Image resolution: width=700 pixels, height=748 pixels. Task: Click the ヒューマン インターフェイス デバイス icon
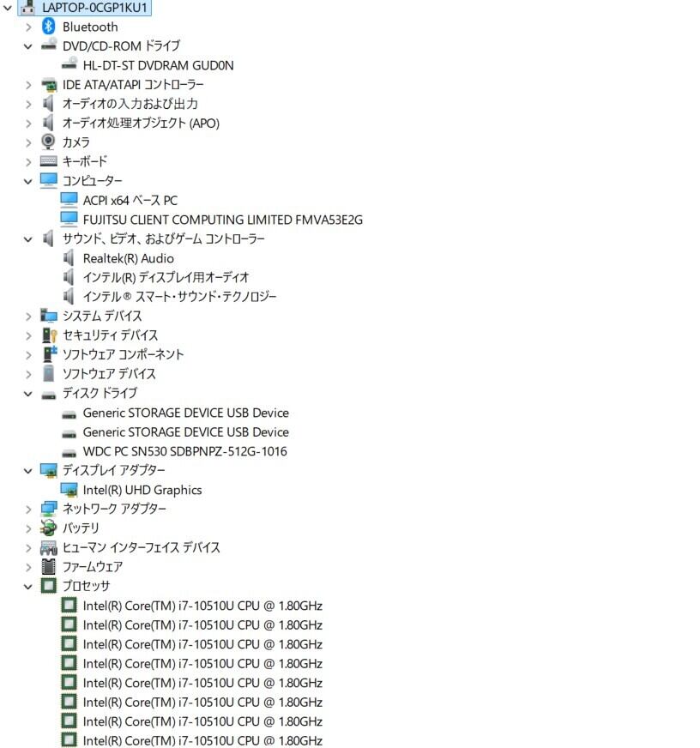point(49,547)
